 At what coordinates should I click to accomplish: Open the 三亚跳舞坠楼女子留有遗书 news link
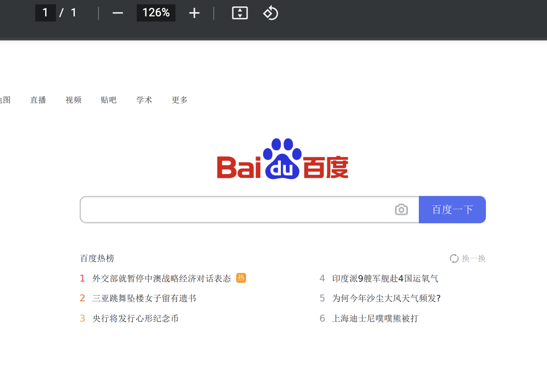coord(144,298)
